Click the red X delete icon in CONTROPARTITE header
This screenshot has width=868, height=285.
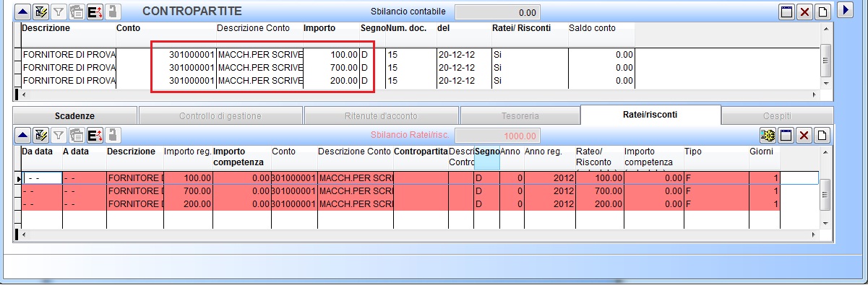tap(804, 12)
